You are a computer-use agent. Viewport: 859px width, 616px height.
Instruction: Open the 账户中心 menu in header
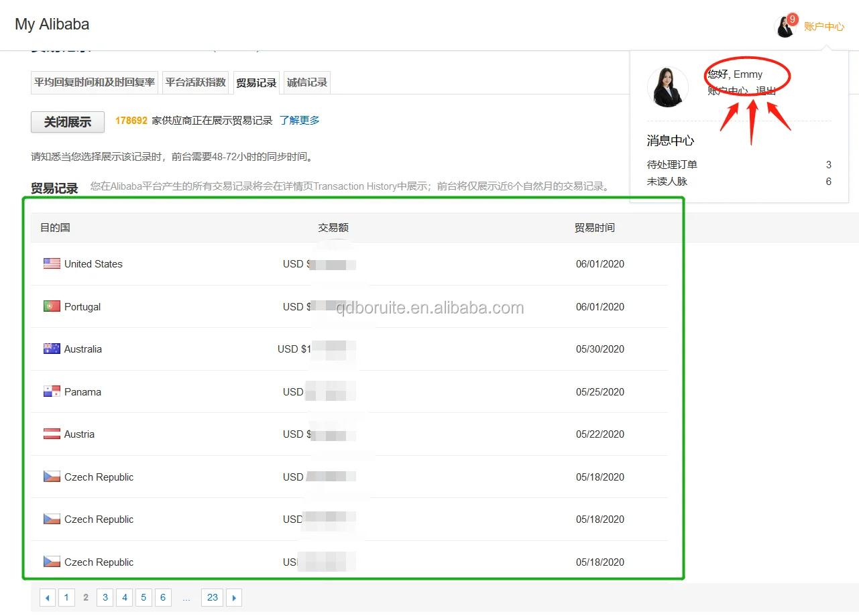(823, 27)
